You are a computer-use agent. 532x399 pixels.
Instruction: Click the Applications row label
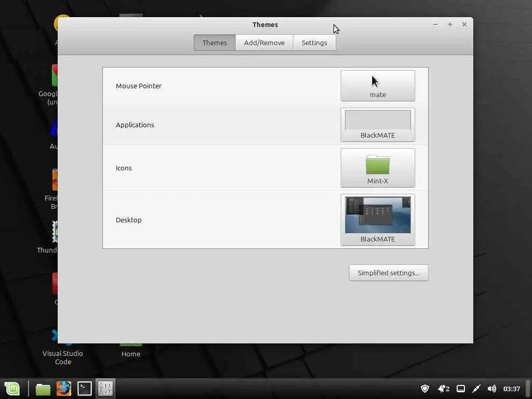(135, 125)
